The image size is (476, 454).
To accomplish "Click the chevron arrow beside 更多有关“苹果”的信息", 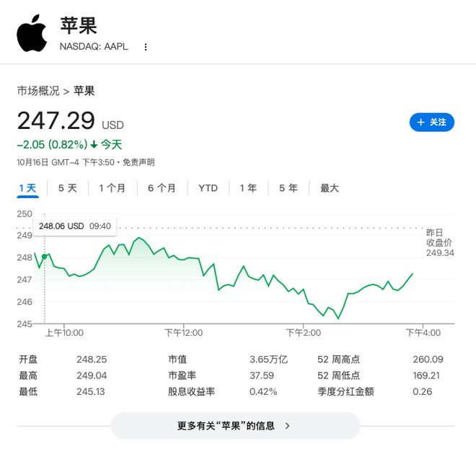I will (x=288, y=426).
